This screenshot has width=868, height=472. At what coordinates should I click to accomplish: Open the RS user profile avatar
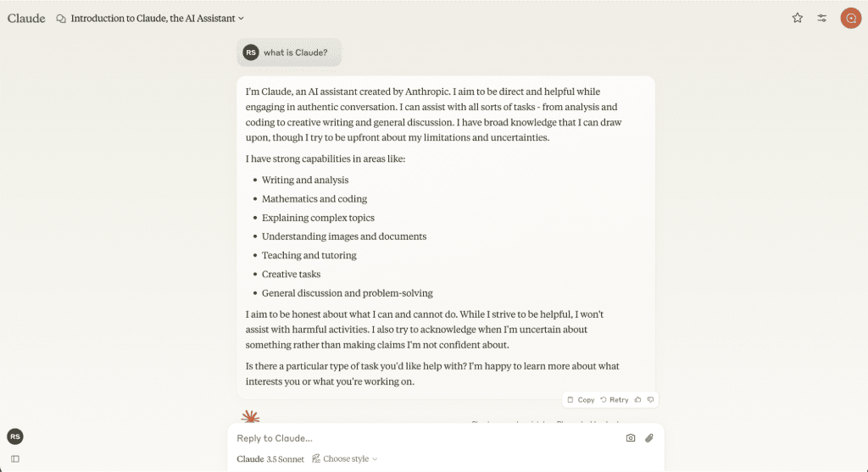tap(14, 436)
